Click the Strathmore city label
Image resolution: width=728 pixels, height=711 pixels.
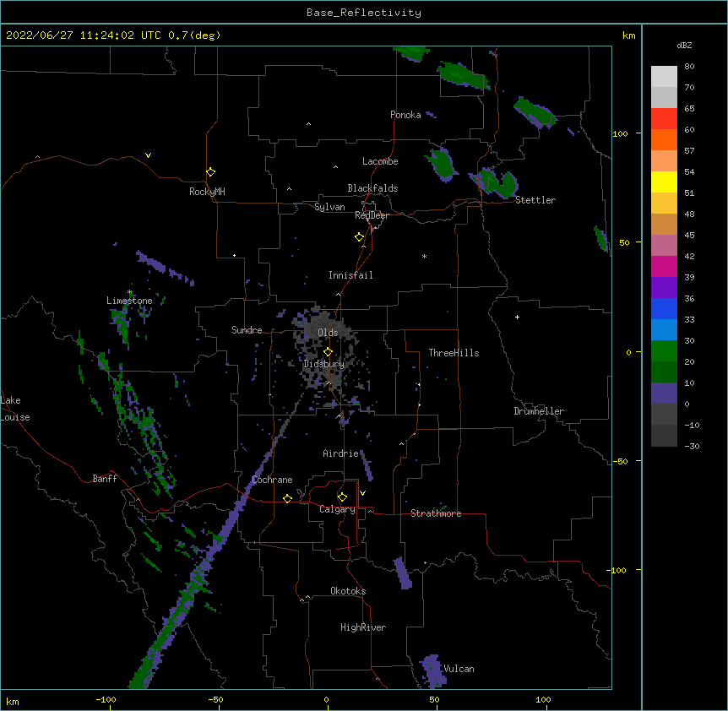click(x=436, y=513)
